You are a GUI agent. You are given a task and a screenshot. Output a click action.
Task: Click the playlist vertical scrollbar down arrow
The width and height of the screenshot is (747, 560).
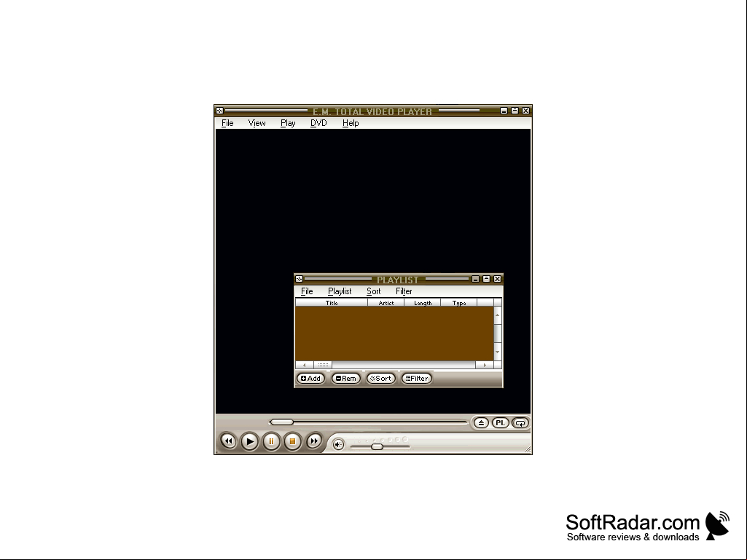click(x=497, y=352)
